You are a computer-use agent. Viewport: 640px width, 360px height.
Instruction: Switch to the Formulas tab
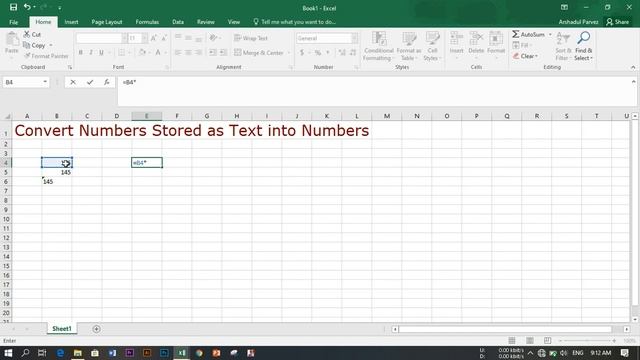coord(147,22)
